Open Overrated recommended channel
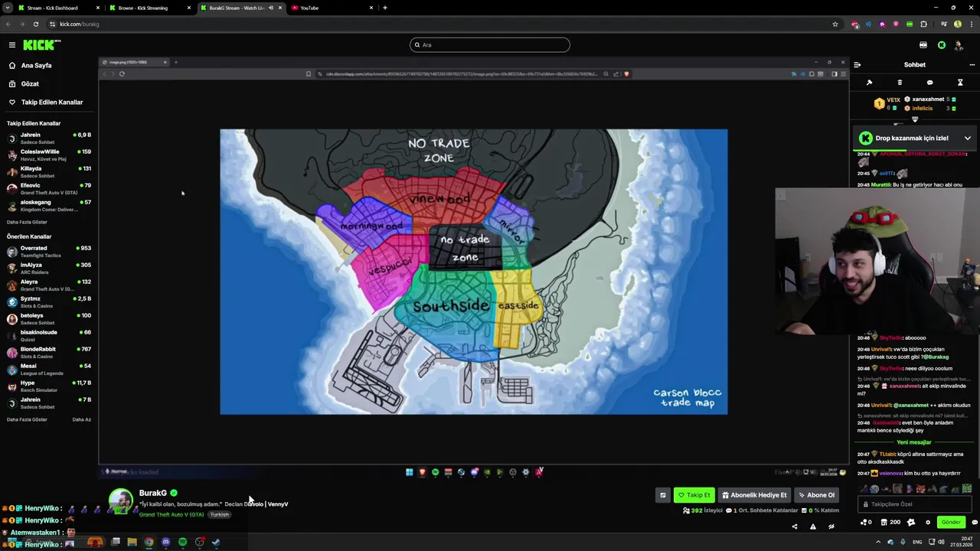This screenshot has width=980, height=551. click(x=49, y=251)
